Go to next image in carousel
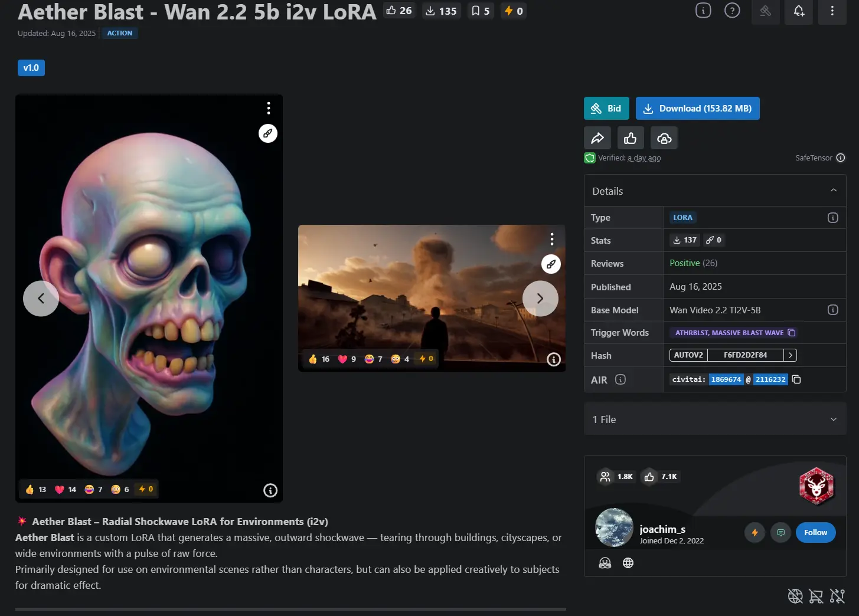The image size is (859, 616). click(x=540, y=299)
